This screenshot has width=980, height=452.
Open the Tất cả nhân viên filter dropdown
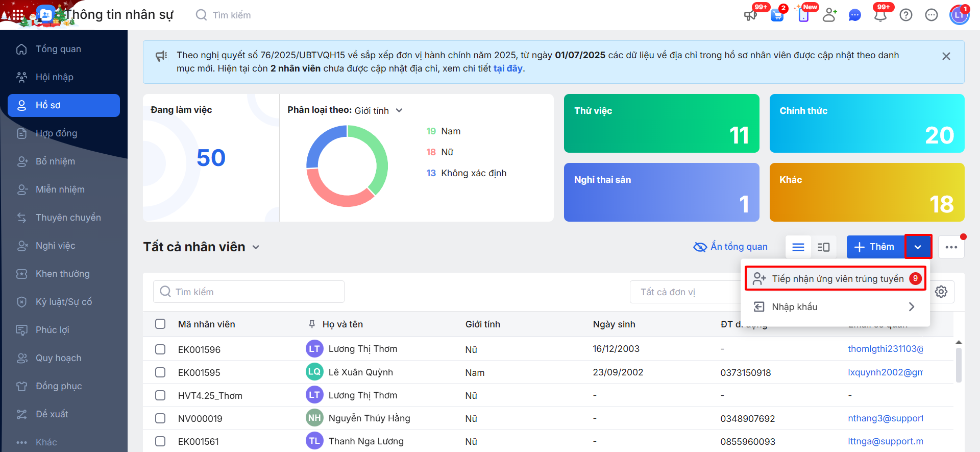coord(202,247)
